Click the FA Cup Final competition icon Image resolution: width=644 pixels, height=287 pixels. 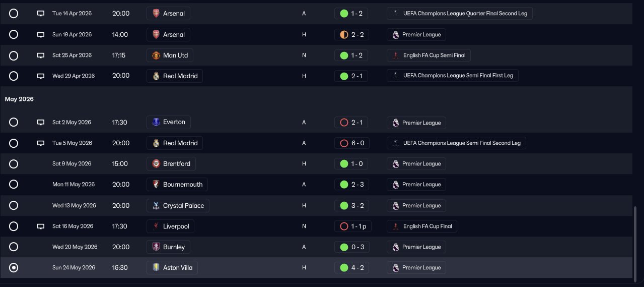click(x=396, y=226)
